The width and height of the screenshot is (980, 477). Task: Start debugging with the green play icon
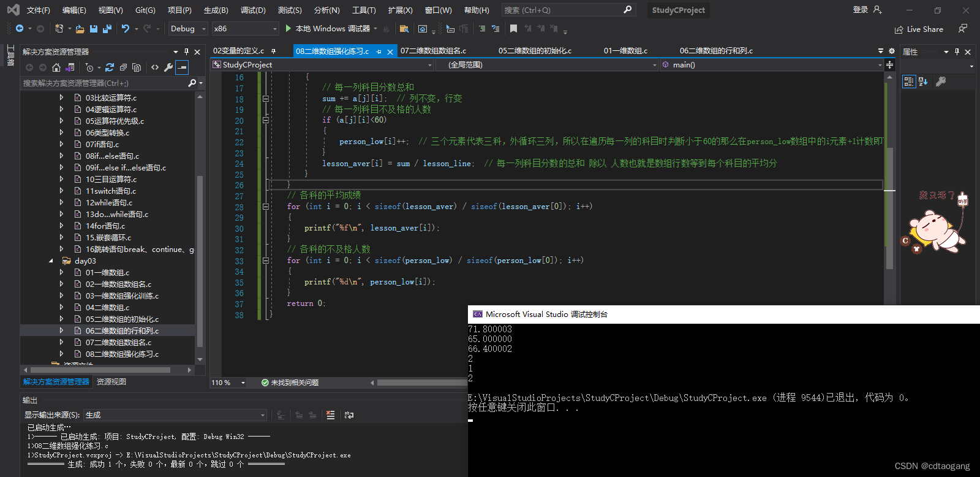tap(288, 29)
